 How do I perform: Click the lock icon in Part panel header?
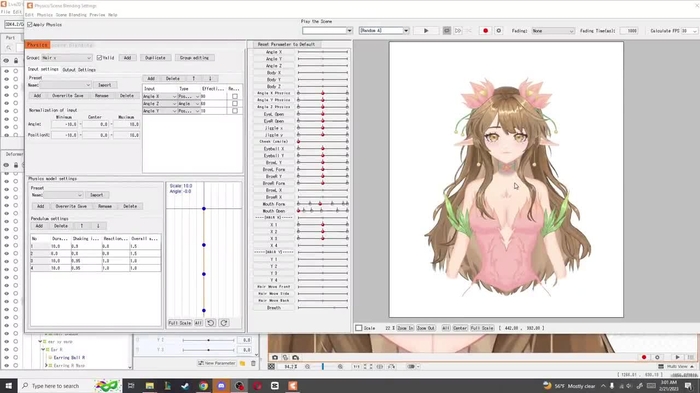pyautogui.click(x=16, y=60)
